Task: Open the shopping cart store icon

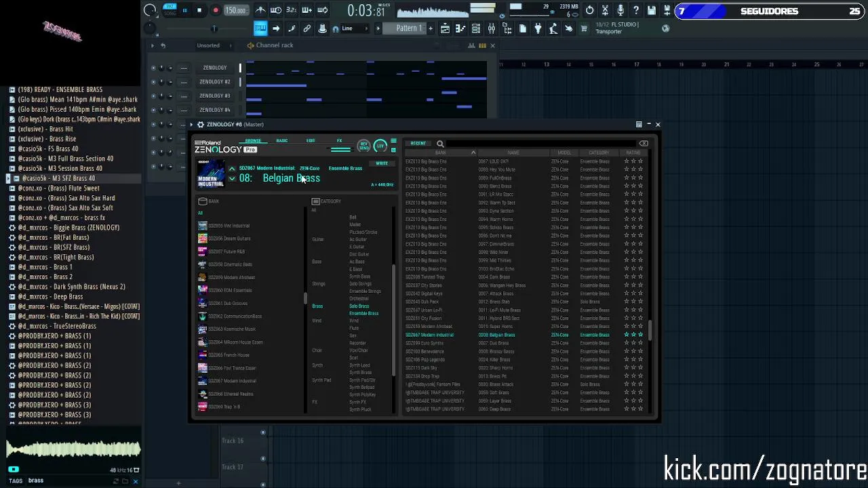Action: click(584, 28)
